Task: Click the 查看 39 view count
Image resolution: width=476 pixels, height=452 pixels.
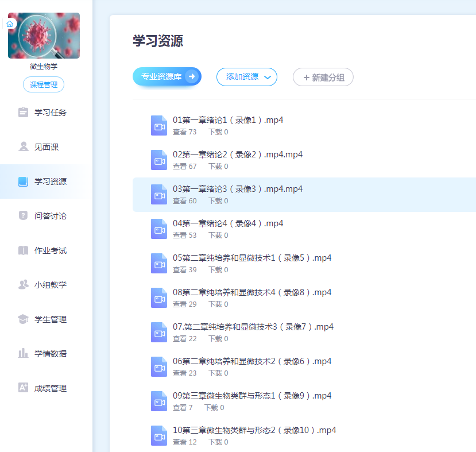Action: click(x=184, y=270)
